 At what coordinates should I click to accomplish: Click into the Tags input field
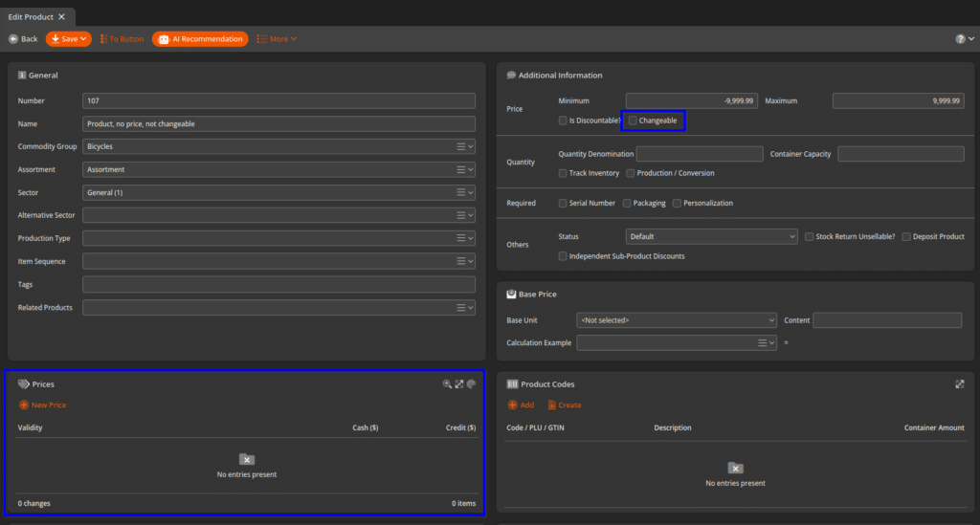pyautogui.click(x=278, y=285)
